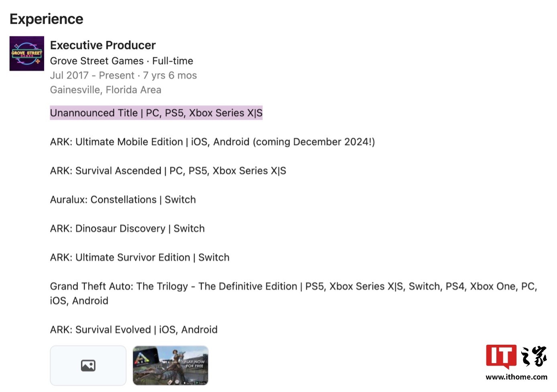Click the Wildcard icon in the ARK thumbnail

177,382
